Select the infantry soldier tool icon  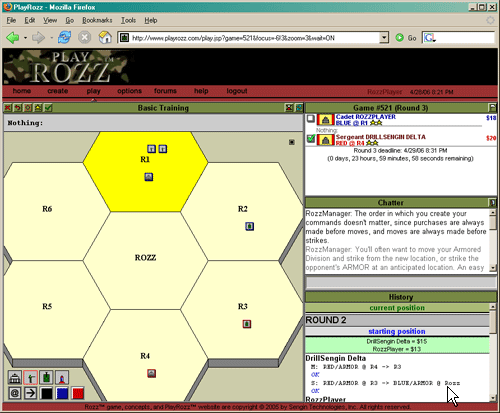(31, 378)
